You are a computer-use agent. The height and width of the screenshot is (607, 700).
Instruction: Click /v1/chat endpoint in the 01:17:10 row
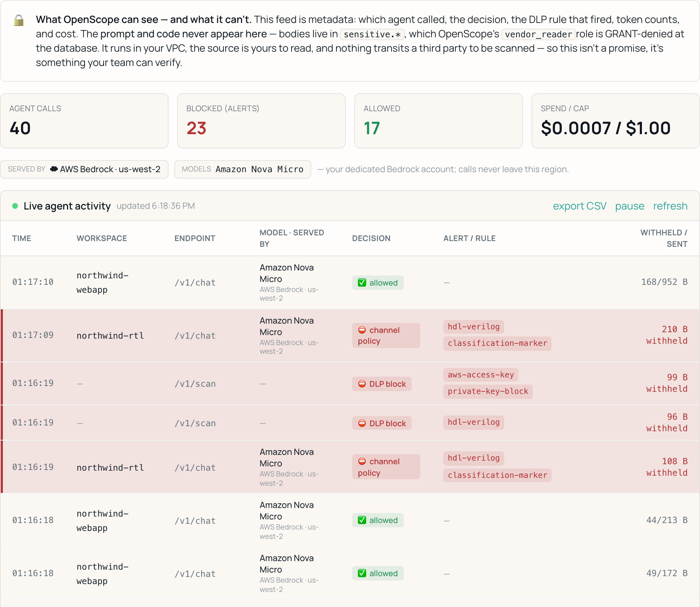click(x=195, y=283)
